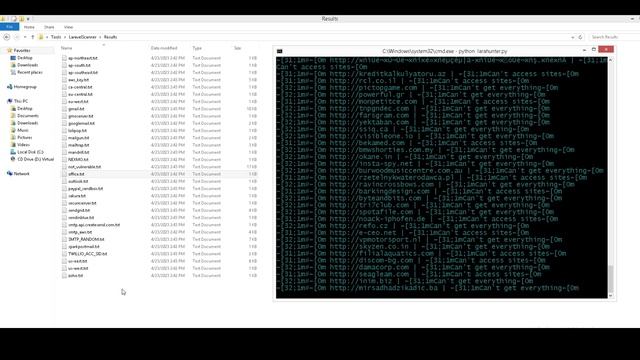Expand the address bar history dropdown
The image size is (640, 360).
(573, 37)
